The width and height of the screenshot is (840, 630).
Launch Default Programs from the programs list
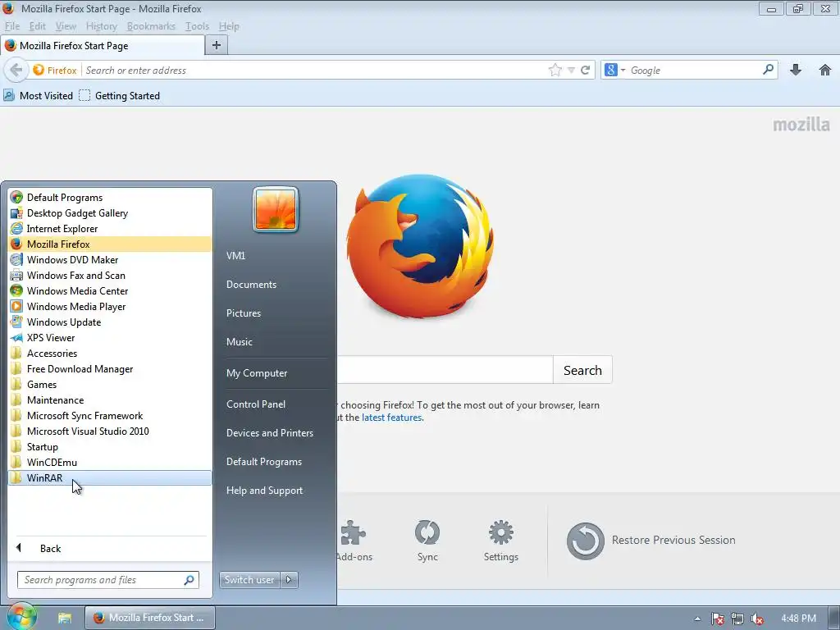[x=110, y=198]
